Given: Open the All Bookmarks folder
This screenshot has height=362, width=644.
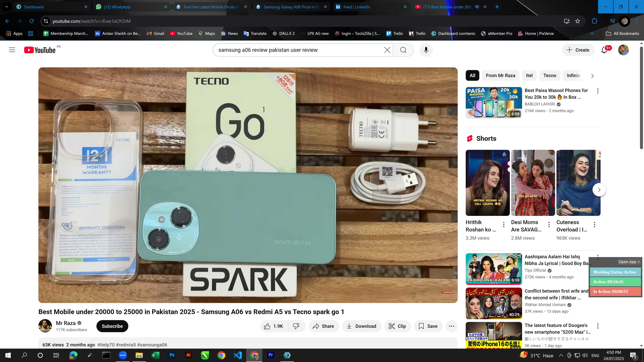Looking at the screenshot, I should 622,34.
